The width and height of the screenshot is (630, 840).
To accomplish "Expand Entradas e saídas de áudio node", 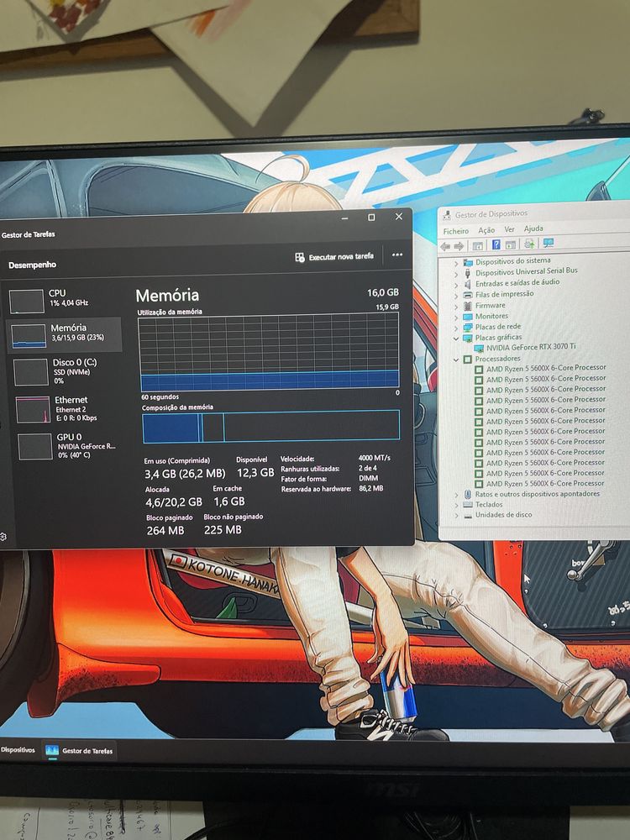I will tap(456, 285).
